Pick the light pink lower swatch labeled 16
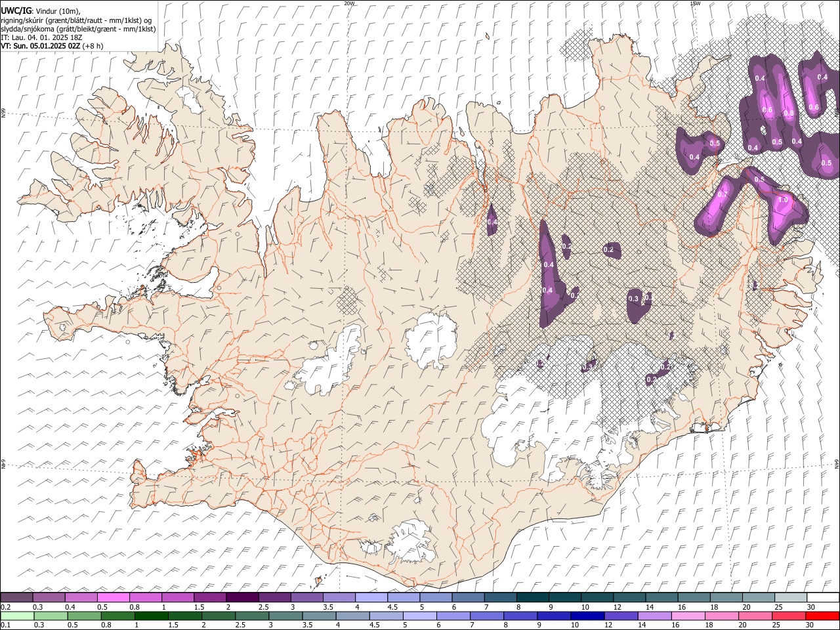 [688, 616]
